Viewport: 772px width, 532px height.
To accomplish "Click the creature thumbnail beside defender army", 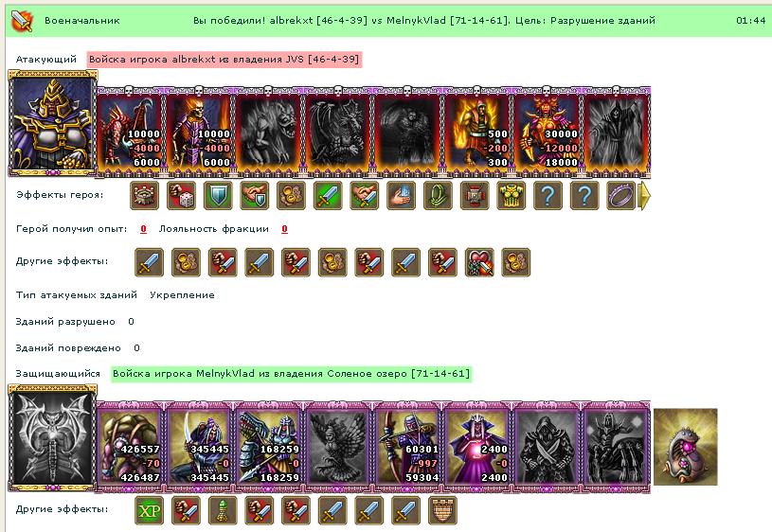I will pos(686,447).
